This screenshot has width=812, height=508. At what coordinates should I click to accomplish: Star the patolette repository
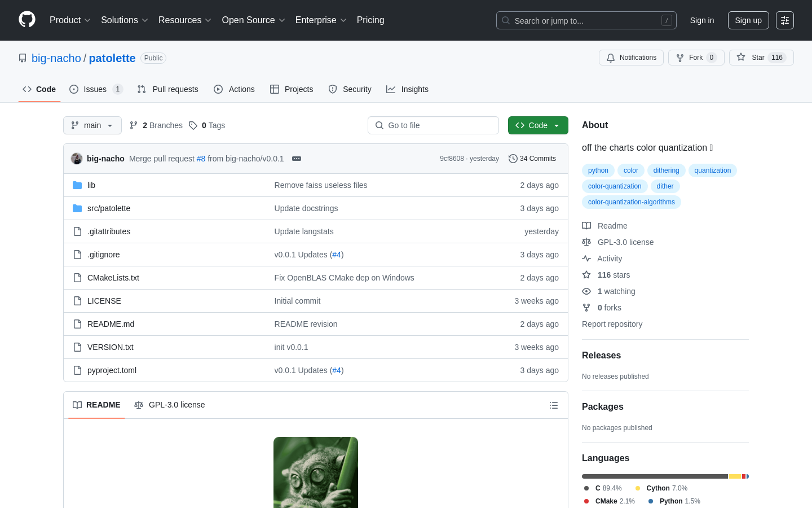[761, 58]
